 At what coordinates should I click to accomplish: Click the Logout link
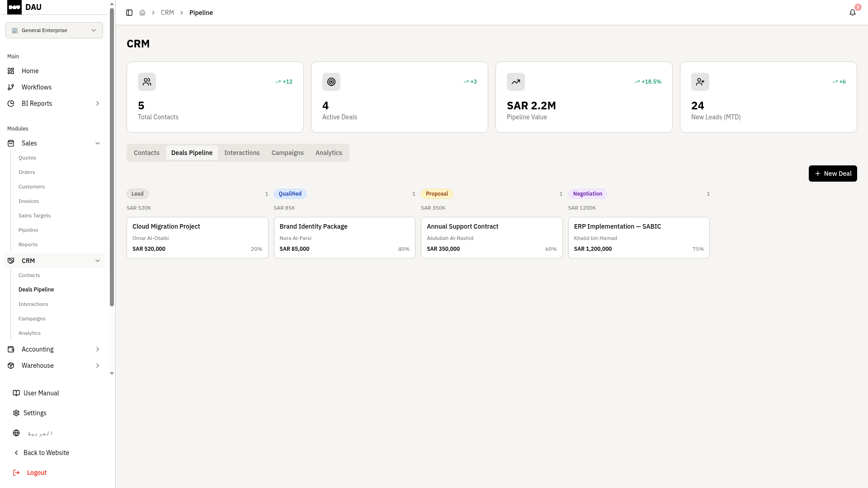[x=37, y=473]
